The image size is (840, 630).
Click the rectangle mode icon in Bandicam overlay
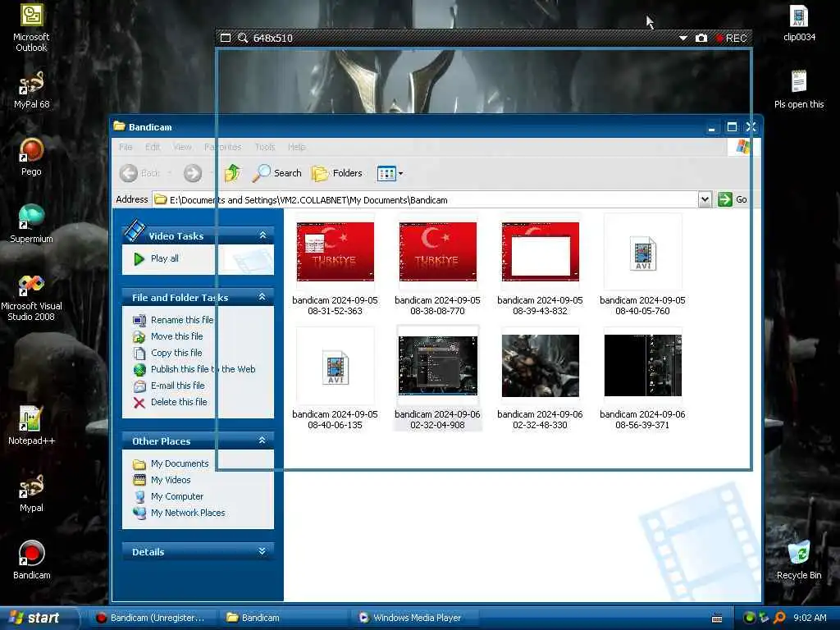point(226,38)
